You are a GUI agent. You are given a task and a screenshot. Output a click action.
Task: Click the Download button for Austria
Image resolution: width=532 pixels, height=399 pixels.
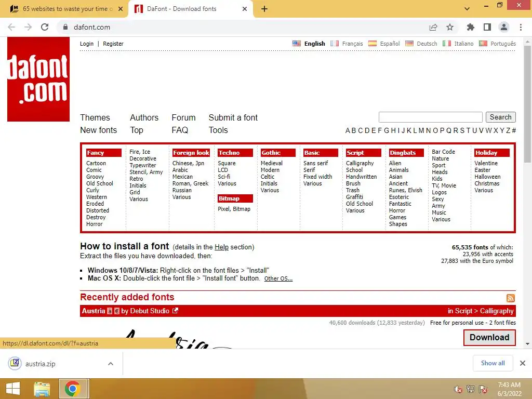tap(489, 337)
